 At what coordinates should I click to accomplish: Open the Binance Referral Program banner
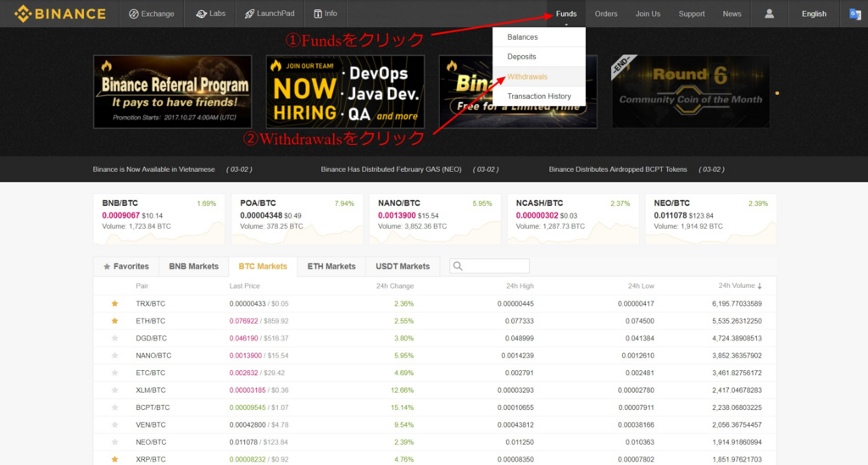(173, 91)
